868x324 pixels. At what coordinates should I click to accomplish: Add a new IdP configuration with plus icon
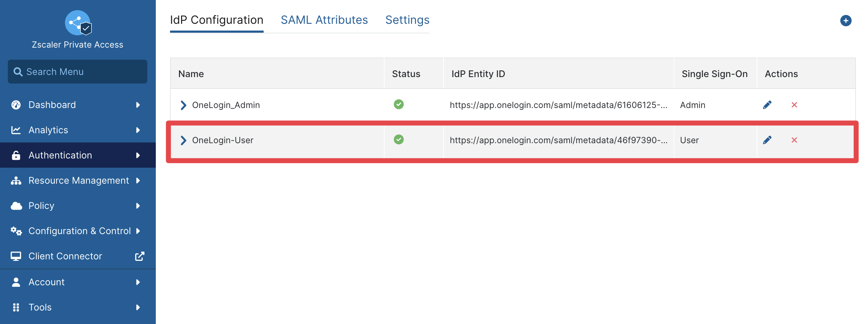(x=846, y=21)
